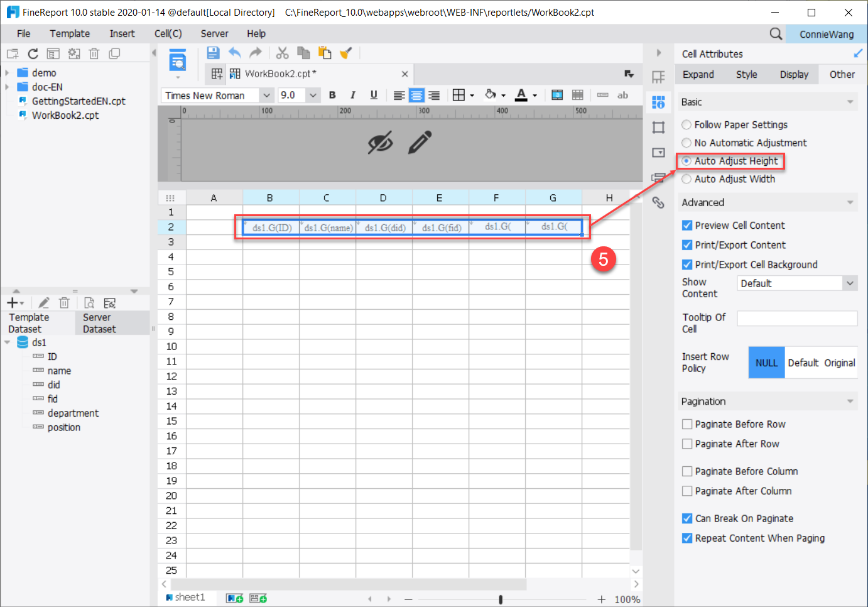Click the refresh icon in file panel
This screenshot has width=868, height=607.
pyautogui.click(x=33, y=53)
